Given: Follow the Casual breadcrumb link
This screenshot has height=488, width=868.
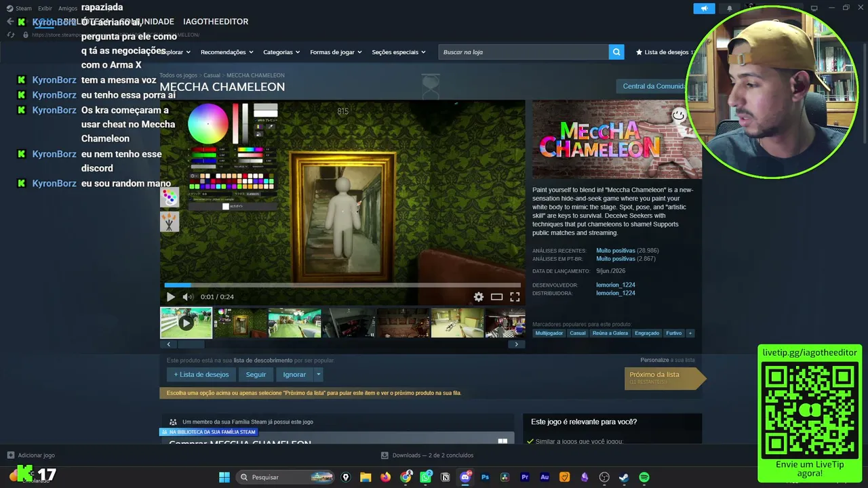Looking at the screenshot, I should point(212,75).
